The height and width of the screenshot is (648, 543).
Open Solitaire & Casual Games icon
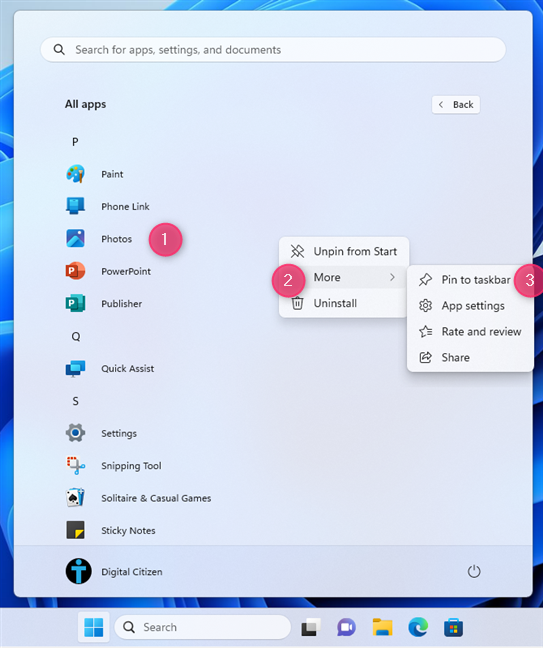[75, 498]
